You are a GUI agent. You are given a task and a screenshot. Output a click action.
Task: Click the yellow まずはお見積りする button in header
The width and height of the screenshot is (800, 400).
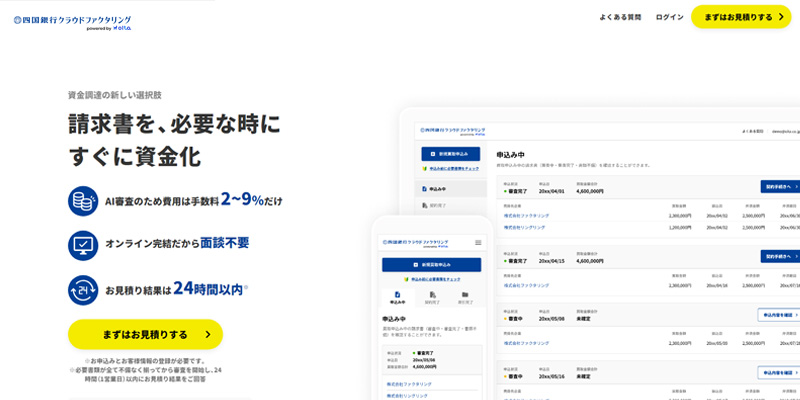pos(741,17)
